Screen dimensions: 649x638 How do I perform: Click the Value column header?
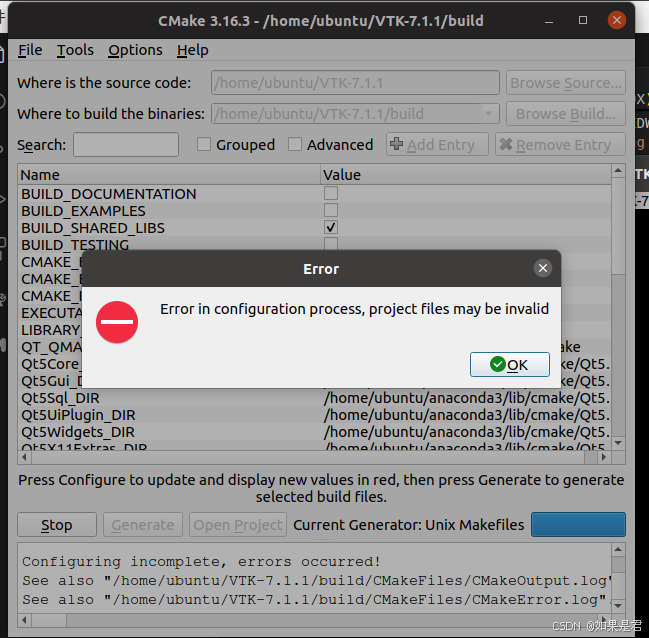click(466, 175)
